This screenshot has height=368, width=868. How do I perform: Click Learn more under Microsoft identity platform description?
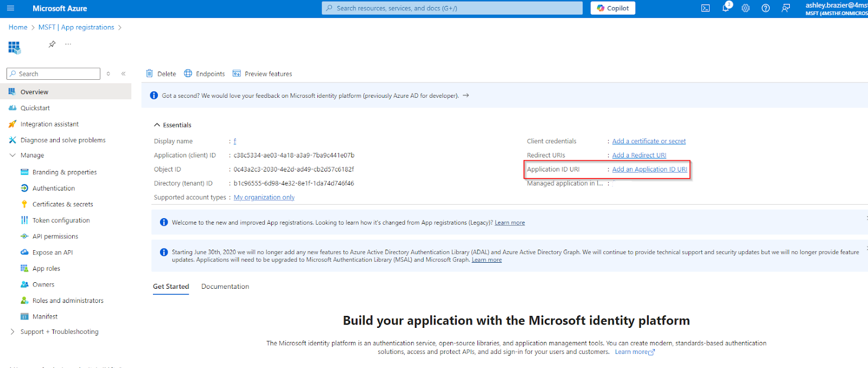pyautogui.click(x=635, y=352)
